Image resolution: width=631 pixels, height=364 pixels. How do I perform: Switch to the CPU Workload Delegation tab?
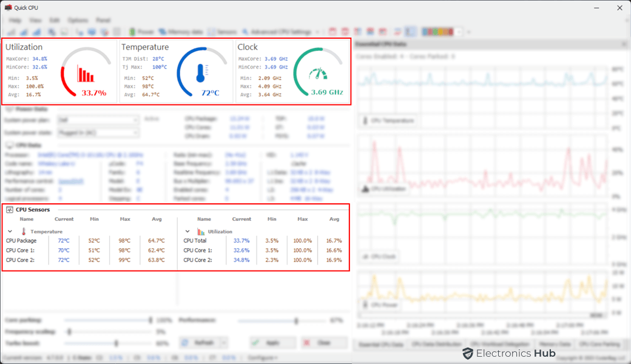pyautogui.click(x=500, y=345)
